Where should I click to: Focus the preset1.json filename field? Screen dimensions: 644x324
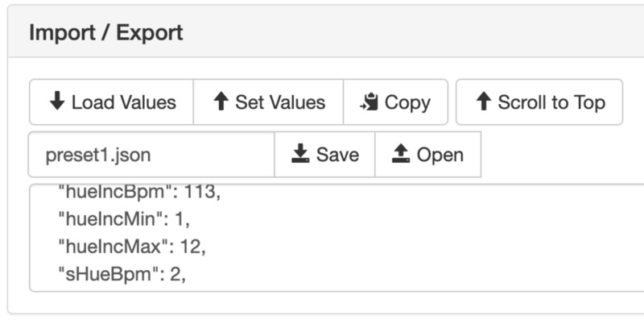click(151, 154)
